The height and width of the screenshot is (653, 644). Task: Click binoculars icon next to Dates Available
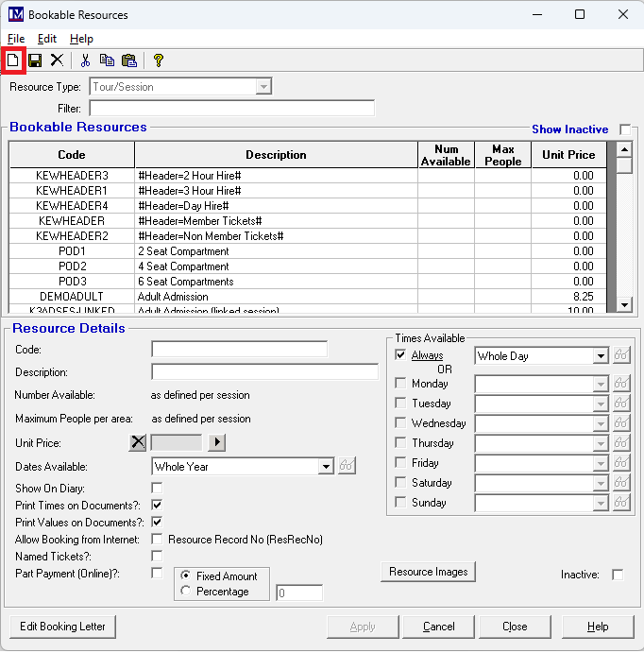pos(347,466)
